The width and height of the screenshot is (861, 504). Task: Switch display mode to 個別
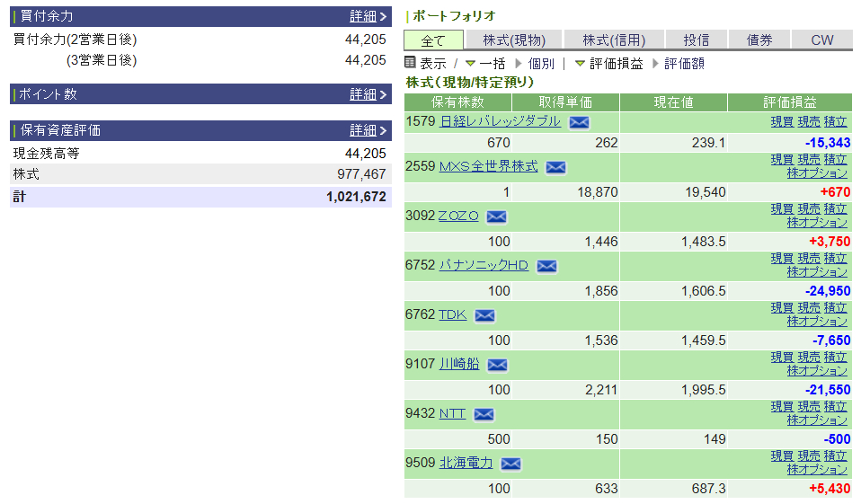click(x=541, y=64)
